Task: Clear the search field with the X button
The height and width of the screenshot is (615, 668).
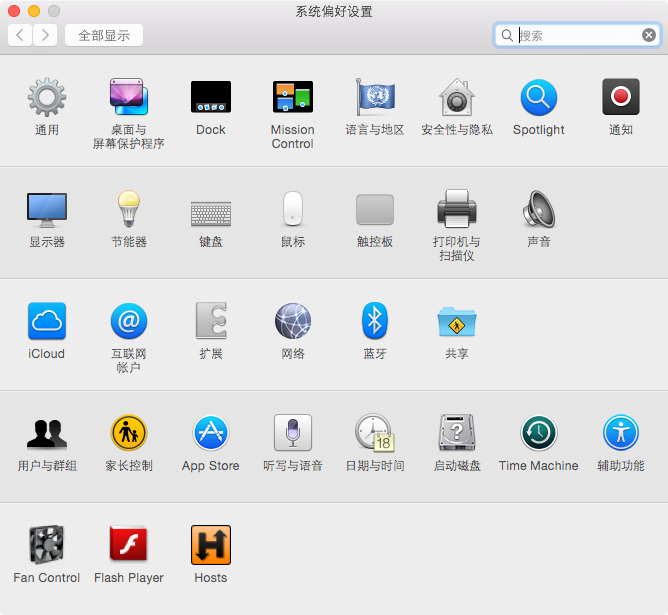Action: (x=649, y=35)
